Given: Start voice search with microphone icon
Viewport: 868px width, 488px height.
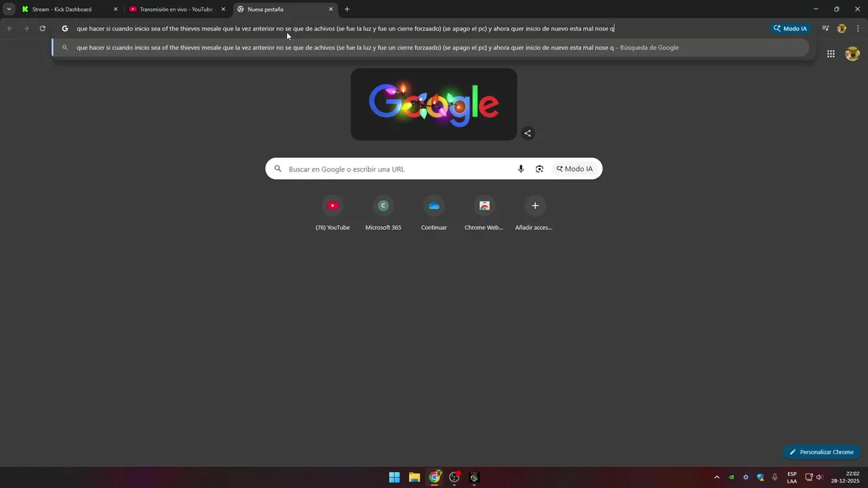Looking at the screenshot, I should (521, 169).
